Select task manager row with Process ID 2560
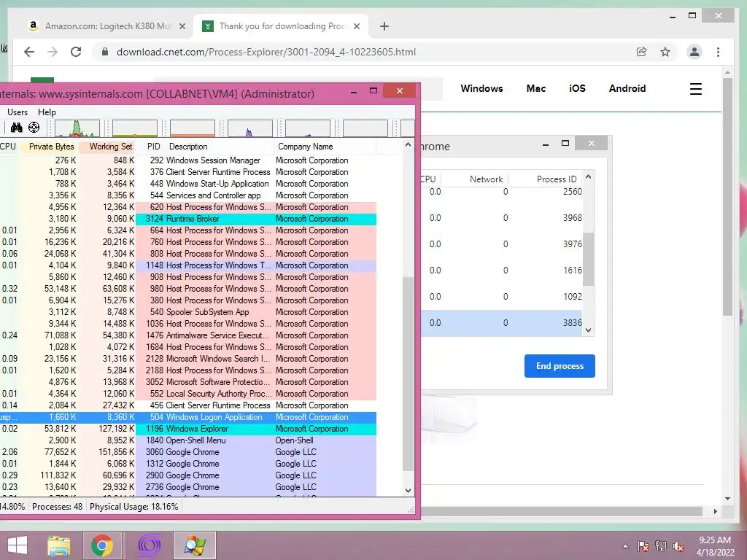This screenshot has width=747, height=560. click(x=501, y=192)
